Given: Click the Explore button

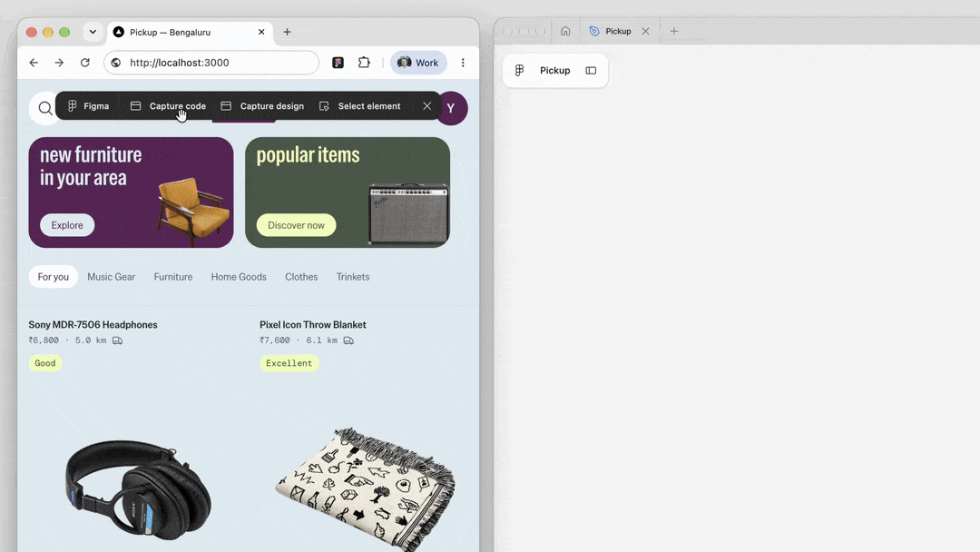Looking at the screenshot, I should (x=67, y=225).
